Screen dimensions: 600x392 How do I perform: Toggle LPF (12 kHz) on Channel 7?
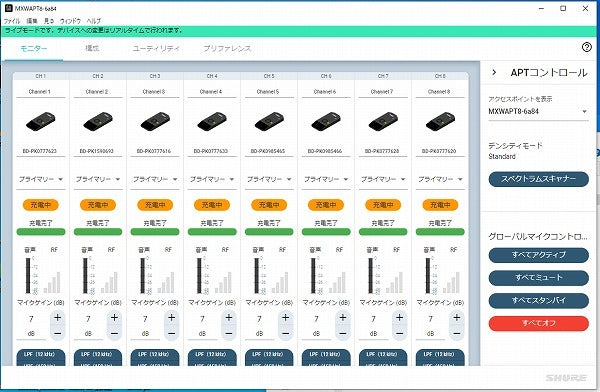[383, 354]
